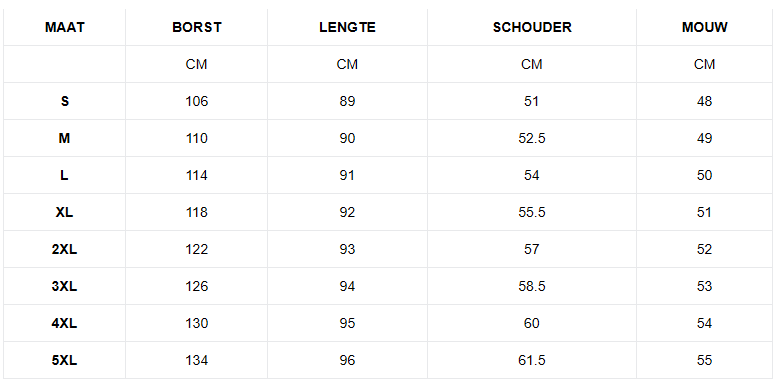Click length value 95 in row 4XL

tap(347, 323)
